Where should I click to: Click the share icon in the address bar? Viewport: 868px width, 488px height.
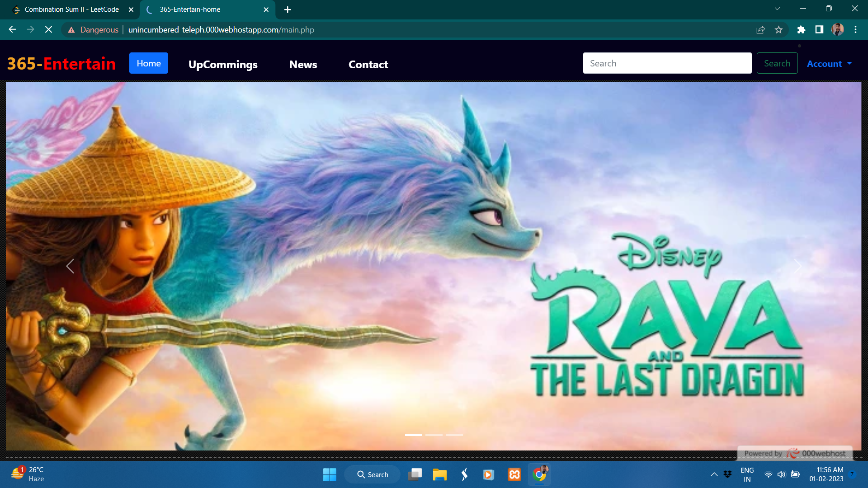761,29
